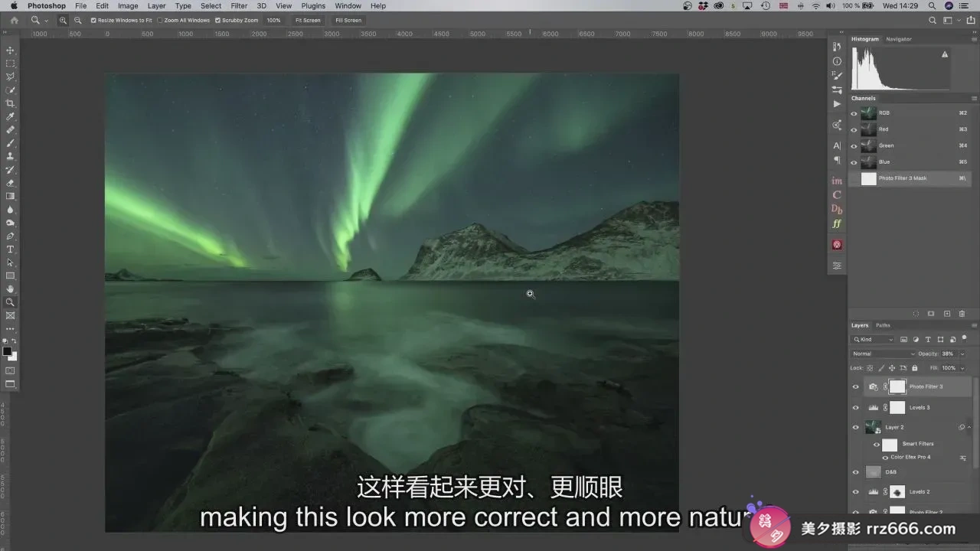The width and height of the screenshot is (980, 551).
Task: Select the Brush tool
Action: coord(10,143)
